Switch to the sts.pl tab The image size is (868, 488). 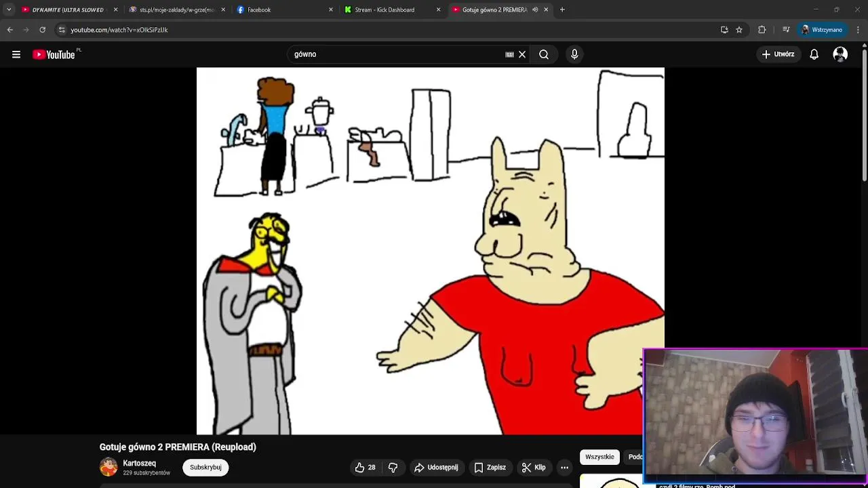tap(176, 9)
